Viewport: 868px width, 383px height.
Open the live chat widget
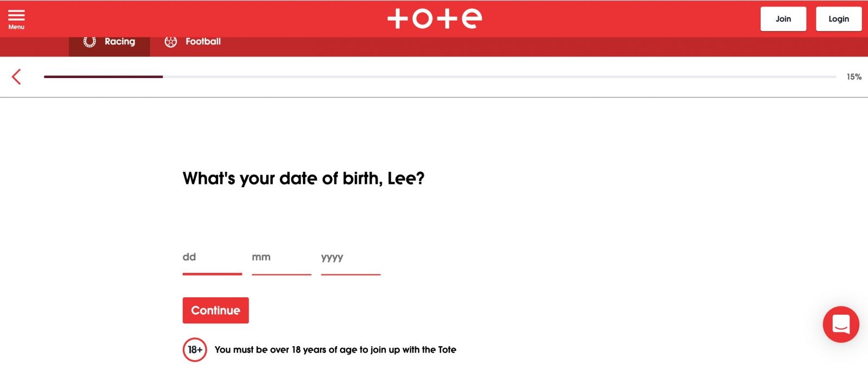840,324
